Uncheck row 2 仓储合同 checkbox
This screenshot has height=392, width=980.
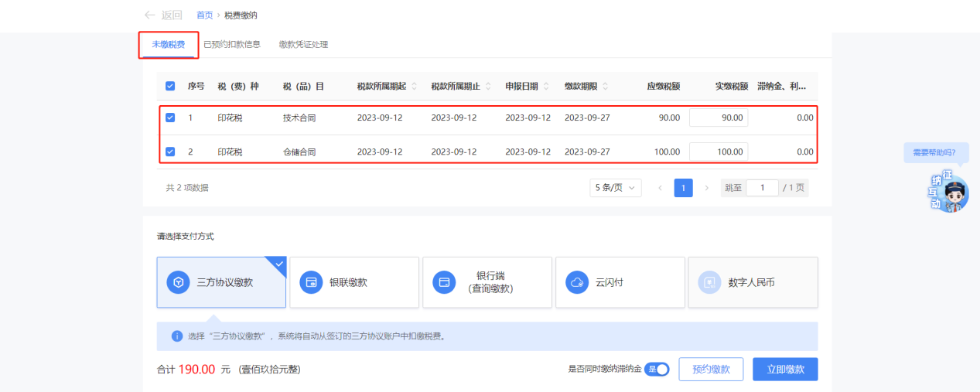pos(170,152)
